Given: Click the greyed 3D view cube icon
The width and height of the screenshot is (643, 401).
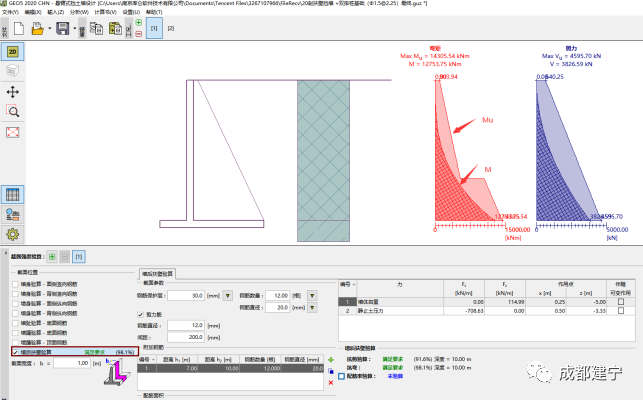Looking at the screenshot, I should (13, 71).
